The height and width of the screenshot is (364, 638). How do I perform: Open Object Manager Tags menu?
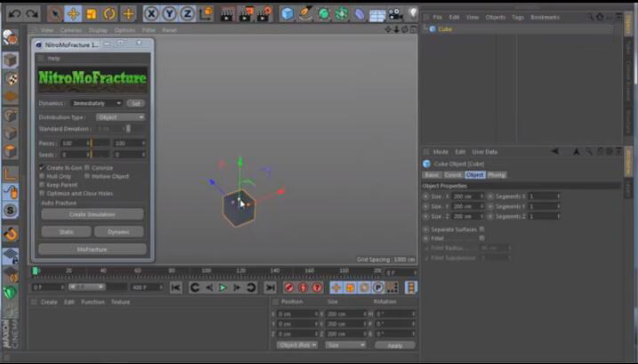pyautogui.click(x=518, y=18)
